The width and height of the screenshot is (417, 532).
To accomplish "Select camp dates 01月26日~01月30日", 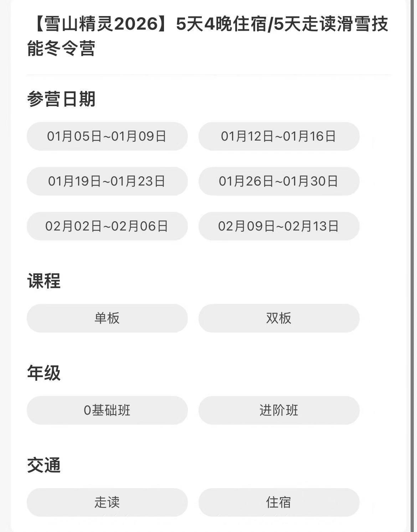I will (279, 181).
